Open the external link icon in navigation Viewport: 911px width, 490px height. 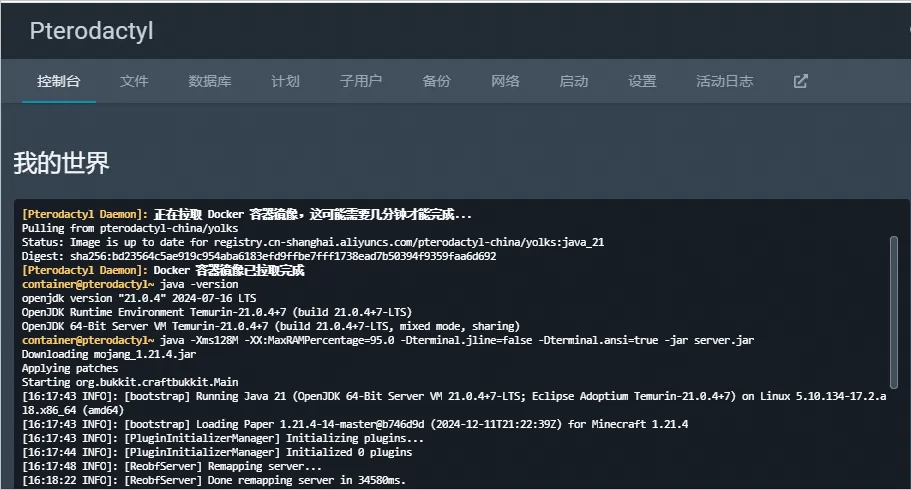coord(800,81)
